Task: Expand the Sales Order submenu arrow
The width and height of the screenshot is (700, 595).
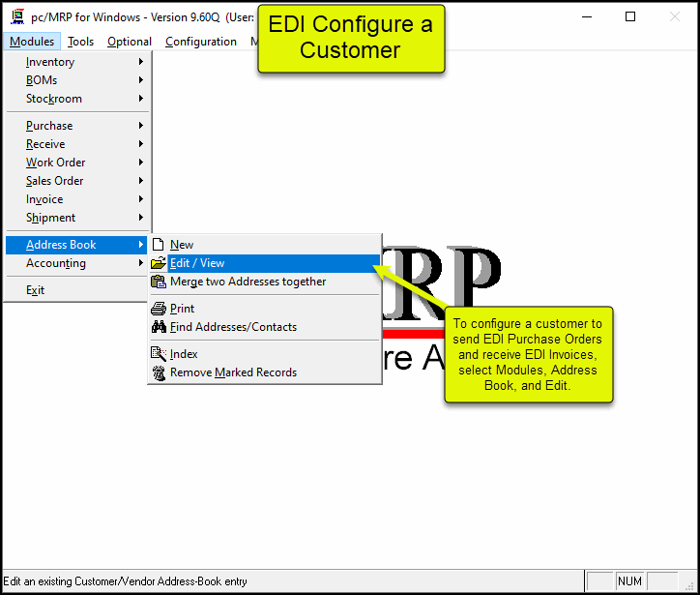Action: (140, 181)
